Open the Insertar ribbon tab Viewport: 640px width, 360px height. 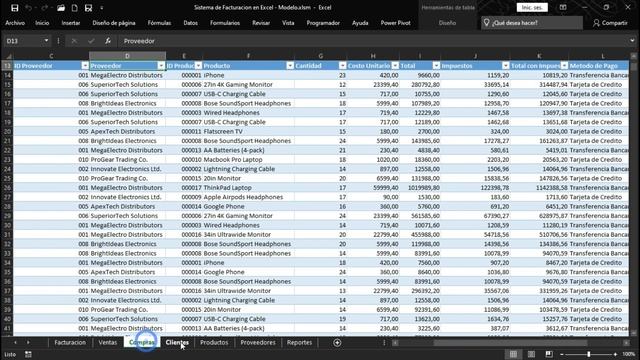(x=71, y=23)
